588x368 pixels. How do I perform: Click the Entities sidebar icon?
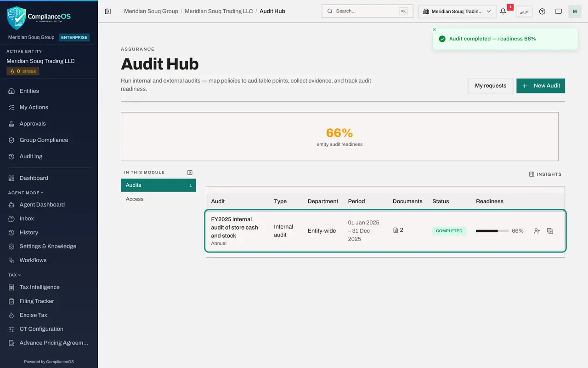tap(11, 91)
